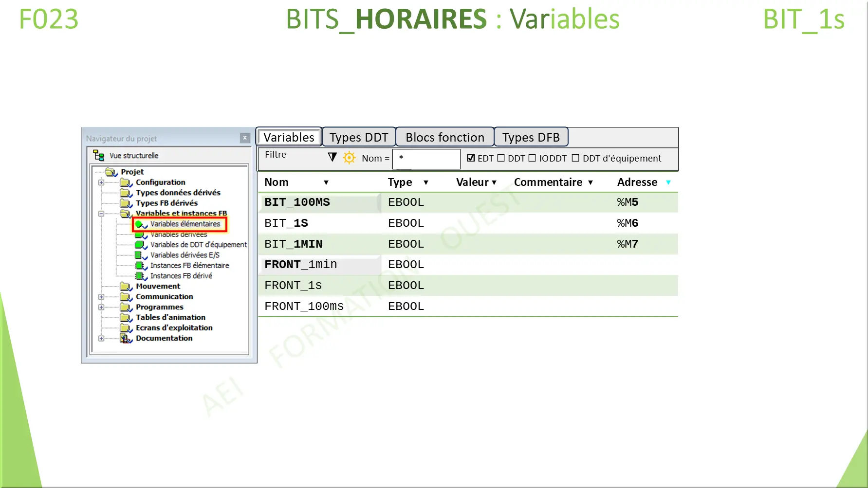Click the filter settings gear icon
Viewport: 868px width, 488px height.
coord(349,158)
